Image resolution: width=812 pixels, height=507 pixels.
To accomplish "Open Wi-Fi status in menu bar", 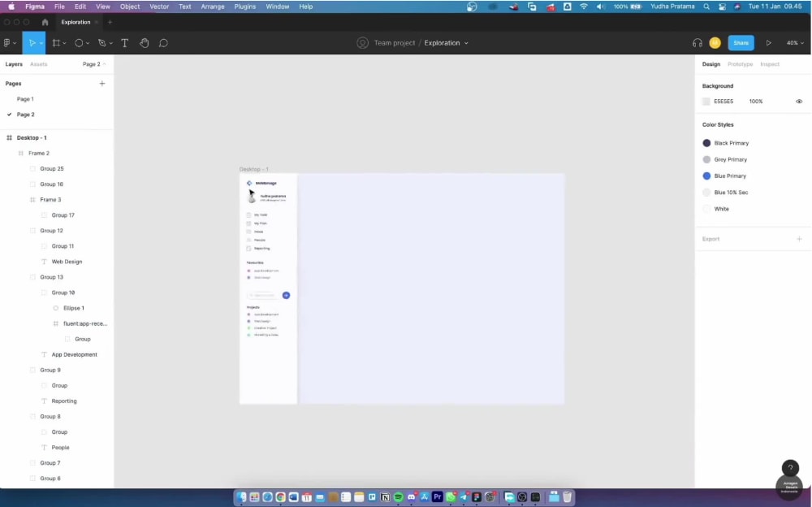I will tap(584, 6).
